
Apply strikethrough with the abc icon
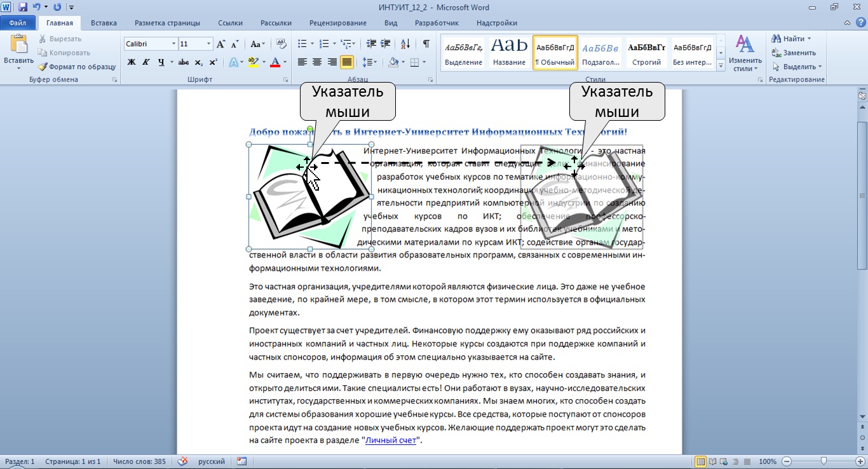[184, 62]
